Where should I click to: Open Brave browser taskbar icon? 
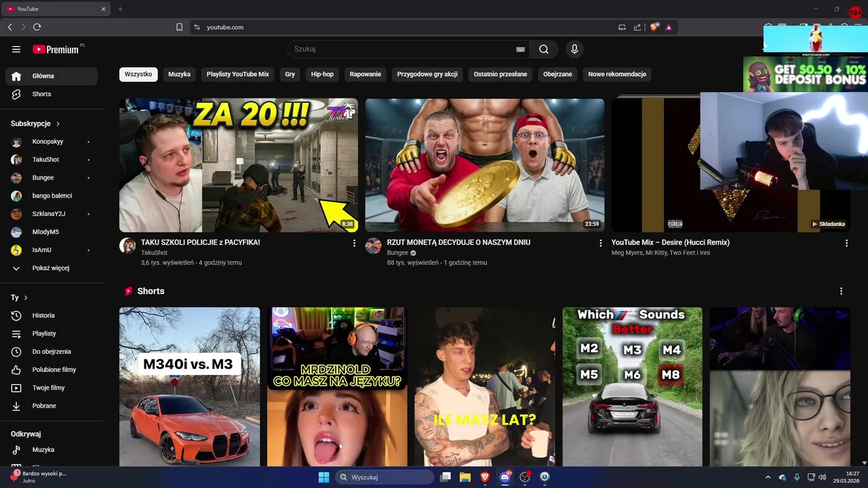pyautogui.click(x=485, y=477)
